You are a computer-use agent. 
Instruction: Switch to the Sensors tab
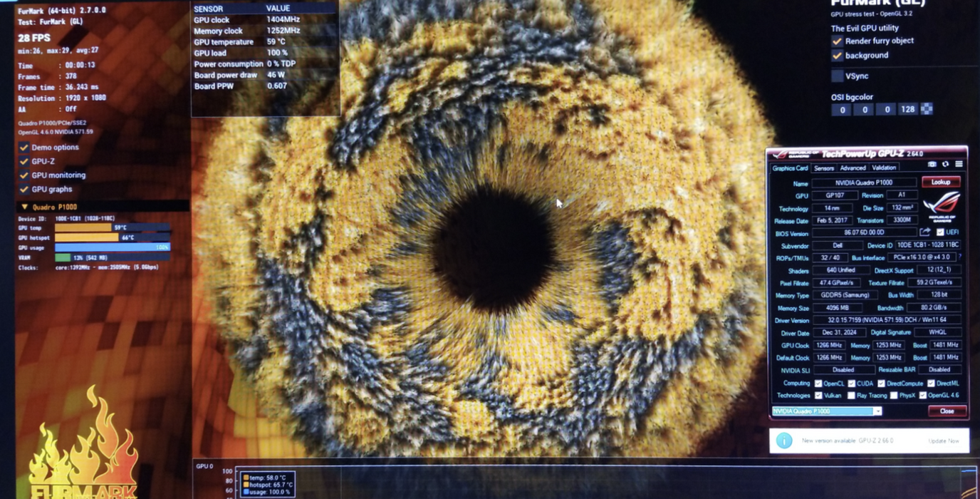pyautogui.click(x=824, y=168)
